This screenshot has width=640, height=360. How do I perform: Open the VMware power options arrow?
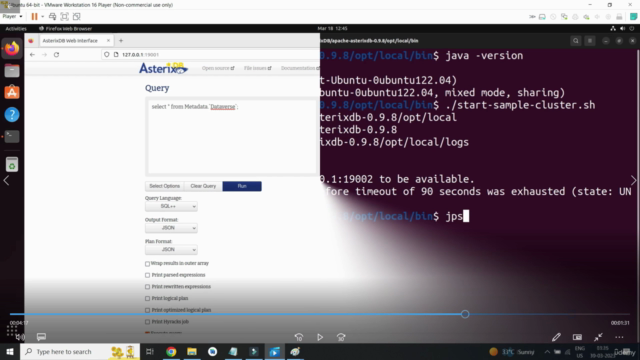pyautogui.click(x=42, y=17)
